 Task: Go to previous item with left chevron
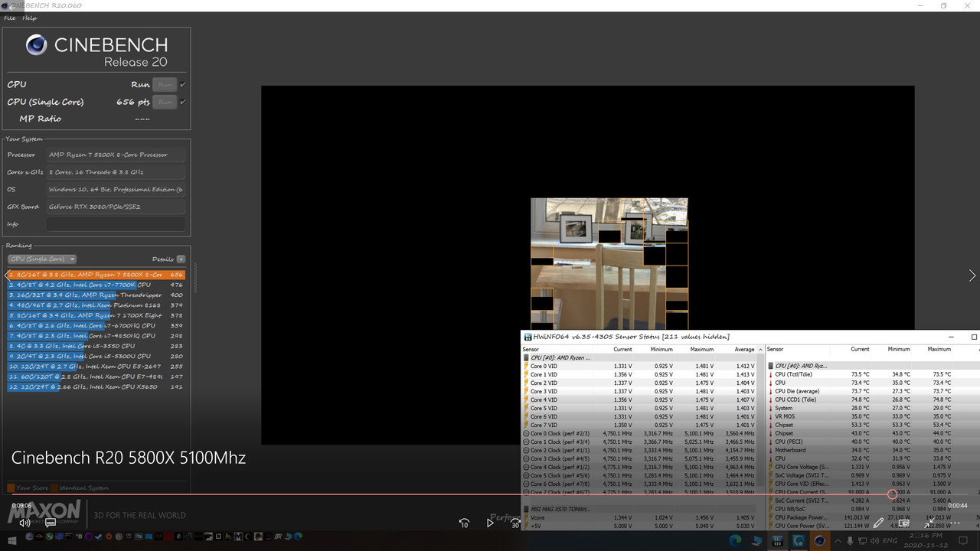point(8,275)
